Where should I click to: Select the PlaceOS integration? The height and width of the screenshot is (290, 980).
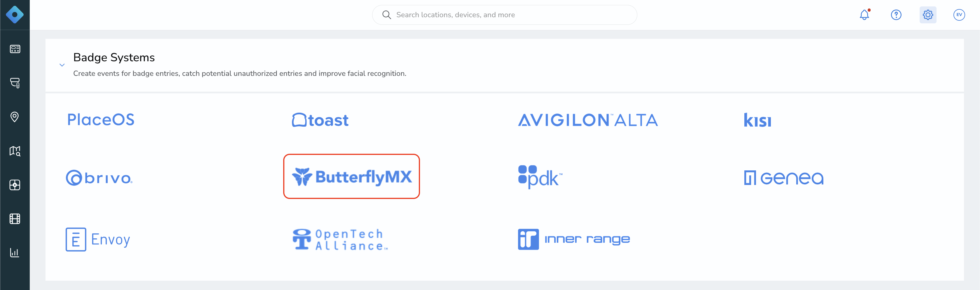click(x=101, y=120)
